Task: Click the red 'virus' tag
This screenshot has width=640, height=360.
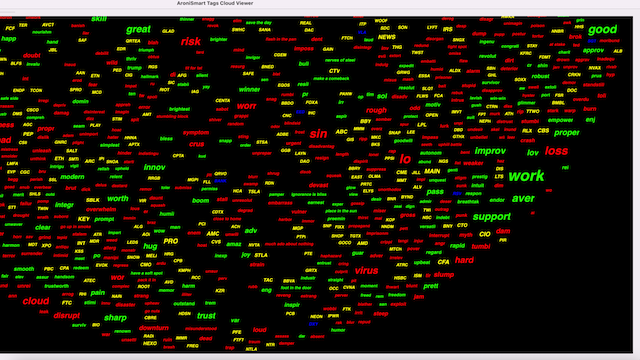Action: coord(366,271)
